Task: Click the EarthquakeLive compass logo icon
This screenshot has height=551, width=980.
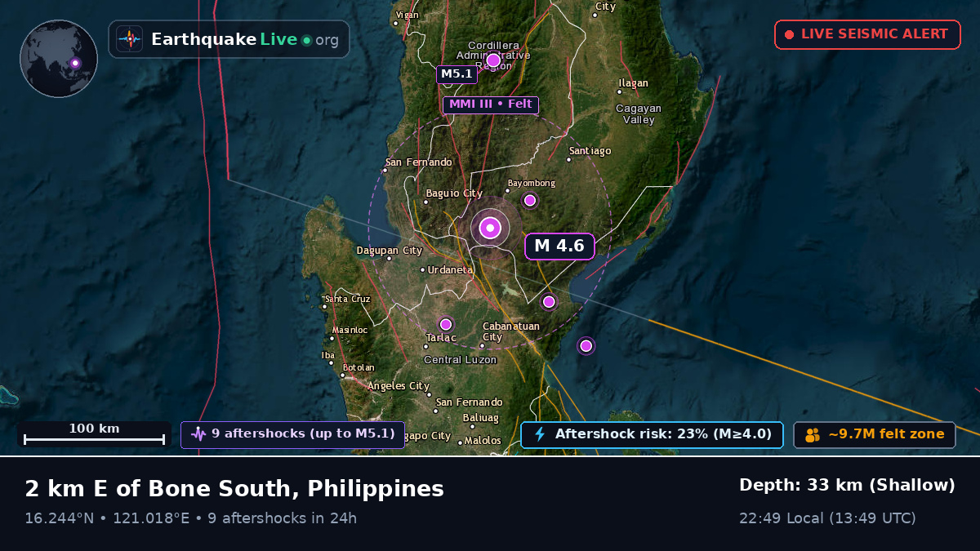Action: (129, 39)
